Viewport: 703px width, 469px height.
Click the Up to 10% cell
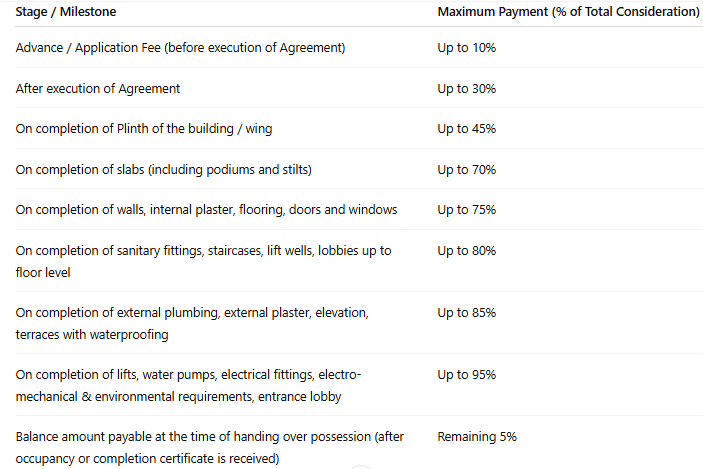466,48
